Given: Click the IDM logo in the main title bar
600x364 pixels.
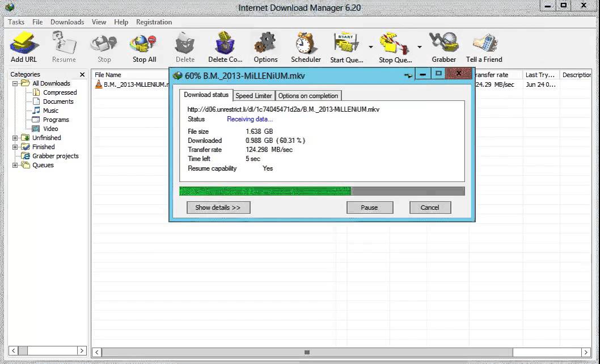Looking at the screenshot, I should pyautogui.click(x=10, y=7).
